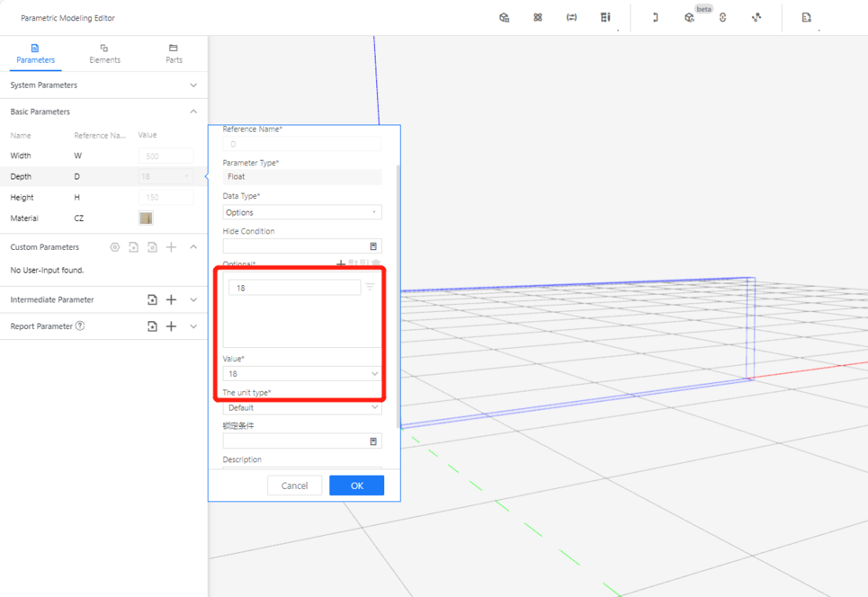Click the OK button
This screenshot has width=868, height=597.
point(357,486)
